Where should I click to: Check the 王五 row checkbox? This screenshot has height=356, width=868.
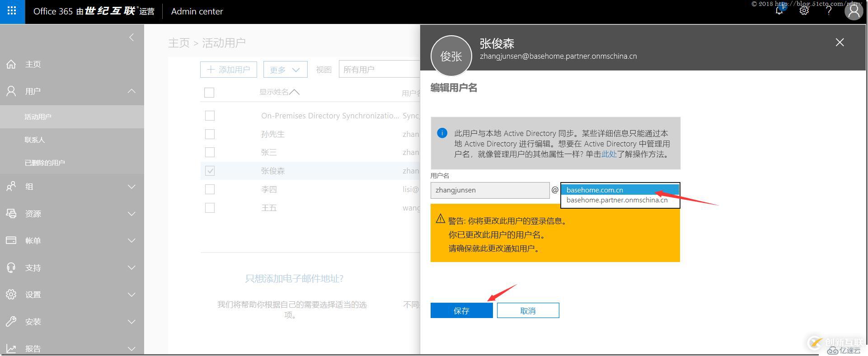point(210,208)
